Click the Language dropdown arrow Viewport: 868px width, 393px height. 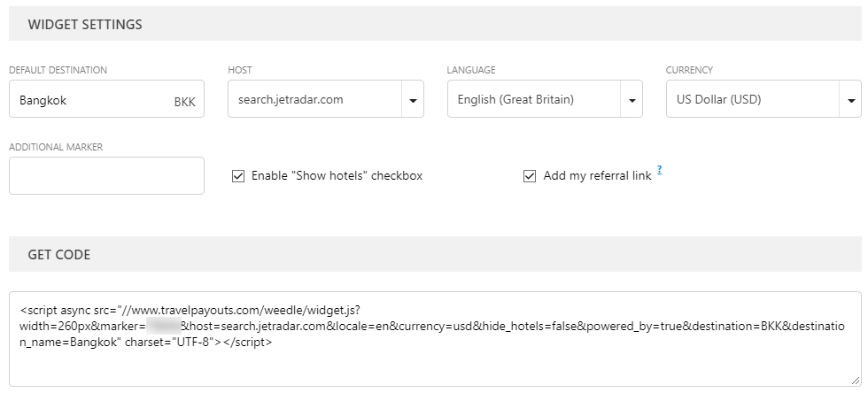pos(632,100)
